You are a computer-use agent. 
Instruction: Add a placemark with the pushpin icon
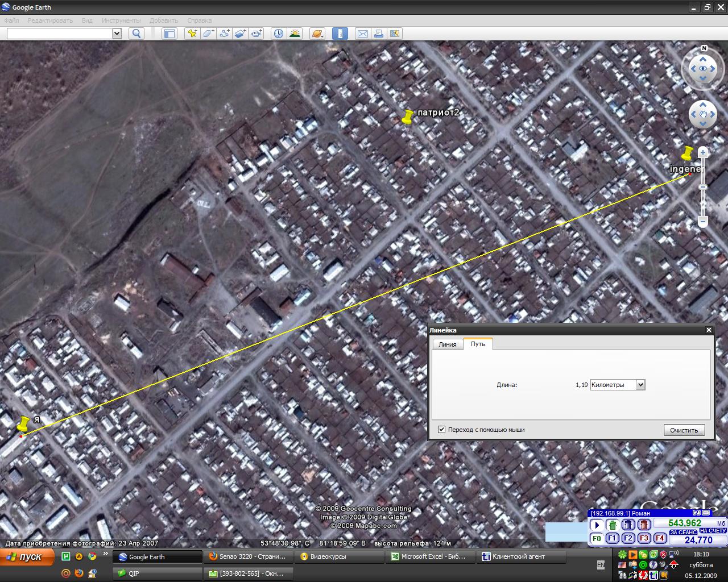192,34
